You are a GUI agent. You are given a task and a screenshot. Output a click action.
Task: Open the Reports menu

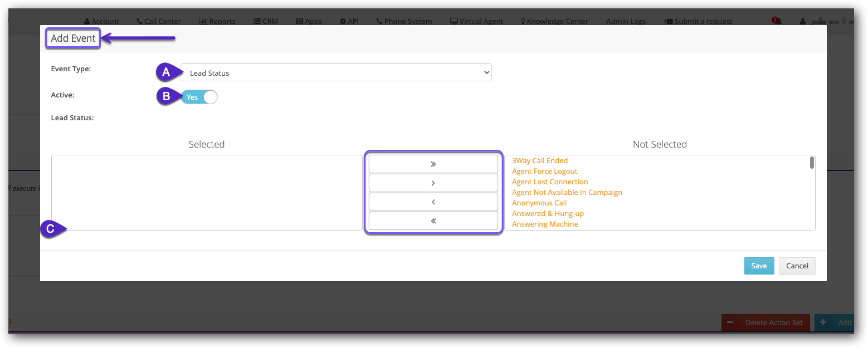(x=217, y=21)
